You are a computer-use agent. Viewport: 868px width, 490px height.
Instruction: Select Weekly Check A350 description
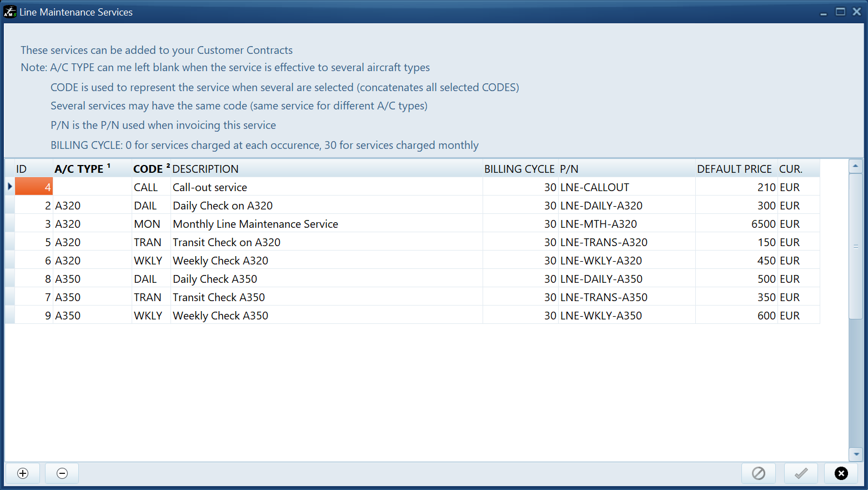[327, 316]
